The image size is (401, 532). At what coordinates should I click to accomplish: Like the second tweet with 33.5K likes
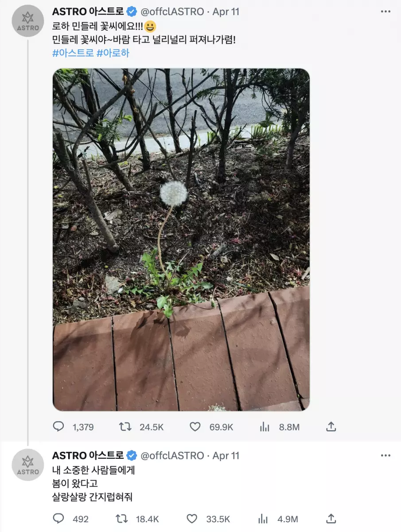(x=192, y=519)
